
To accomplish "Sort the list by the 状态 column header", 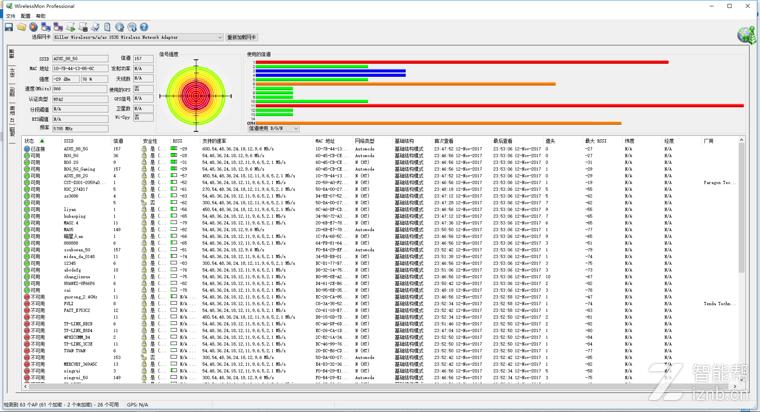I will click(x=30, y=141).
